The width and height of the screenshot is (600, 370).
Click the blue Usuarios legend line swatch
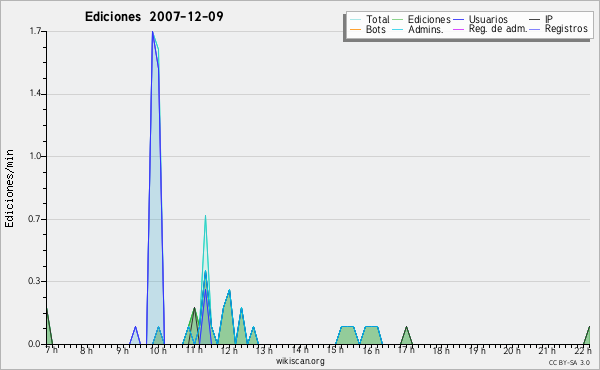[458, 20]
